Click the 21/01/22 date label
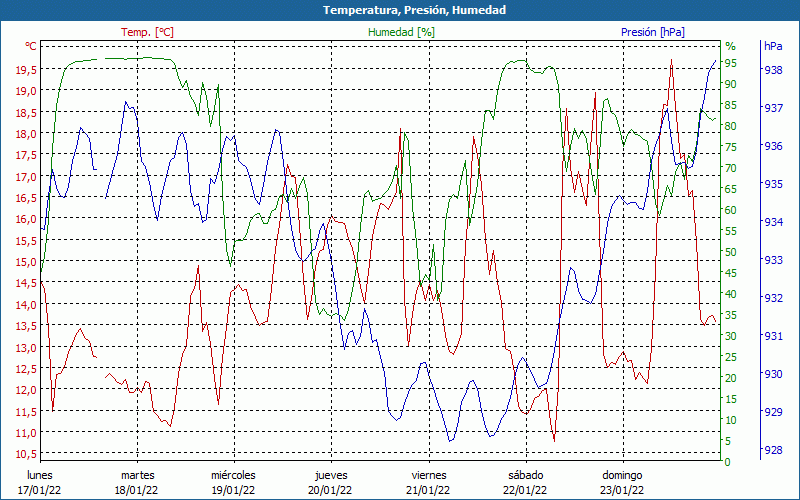Screen dimensions: 800x500 [x=429, y=490]
